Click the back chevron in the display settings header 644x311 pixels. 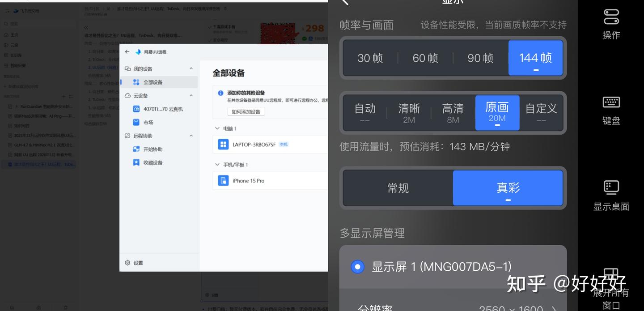(344, 2)
